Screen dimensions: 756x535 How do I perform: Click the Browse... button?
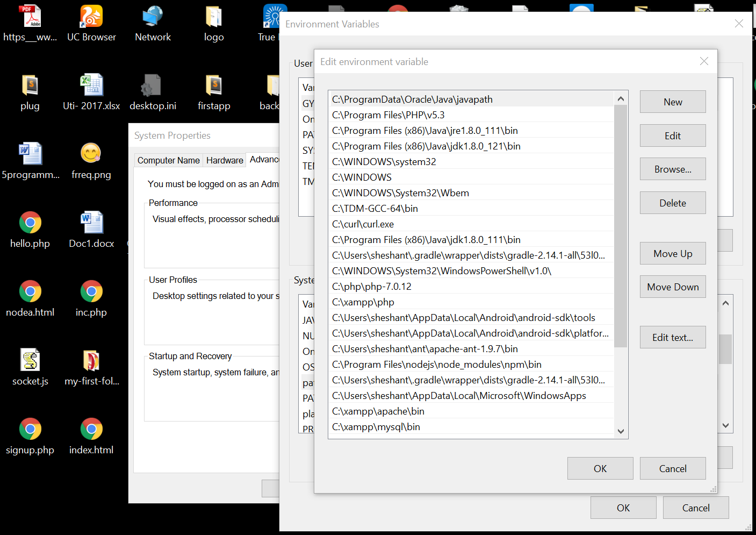pyautogui.click(x=673, y=169)
